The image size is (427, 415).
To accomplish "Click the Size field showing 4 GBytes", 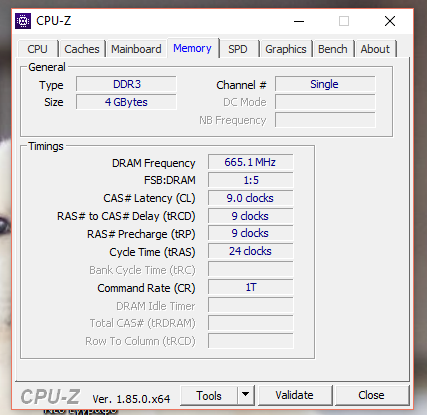I will (126, 102).
